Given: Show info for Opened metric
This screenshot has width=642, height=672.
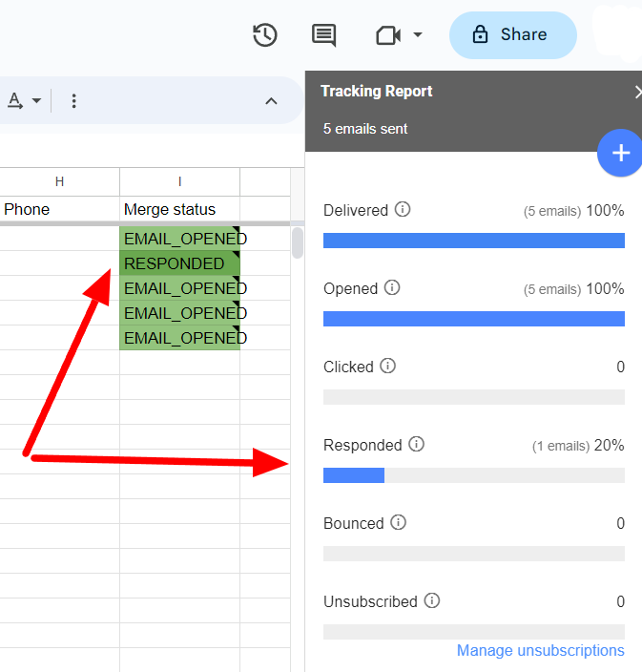Looking at the screenshot, I should pos(392,287).
